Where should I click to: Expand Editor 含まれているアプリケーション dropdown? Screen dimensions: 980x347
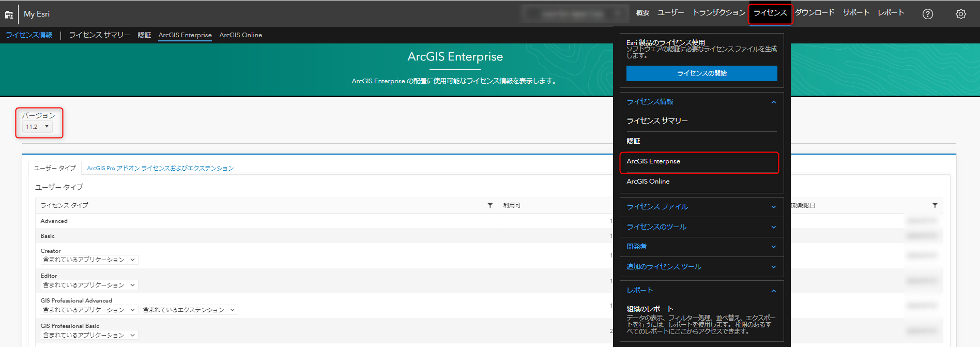click(x=89, y=285)
